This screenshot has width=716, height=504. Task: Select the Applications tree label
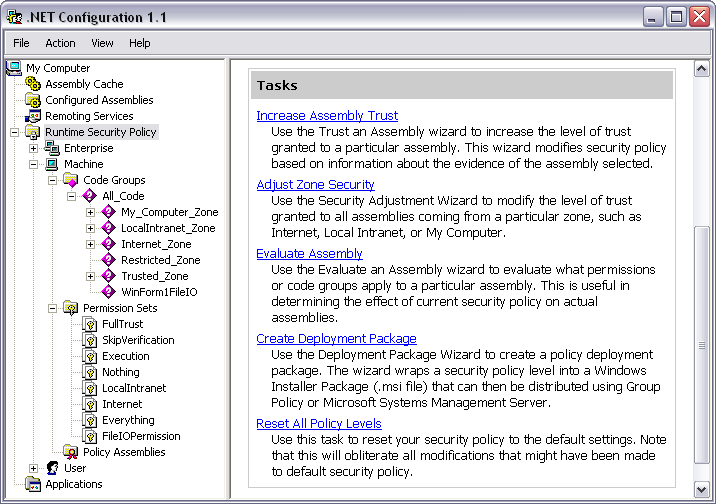[74, 484]
